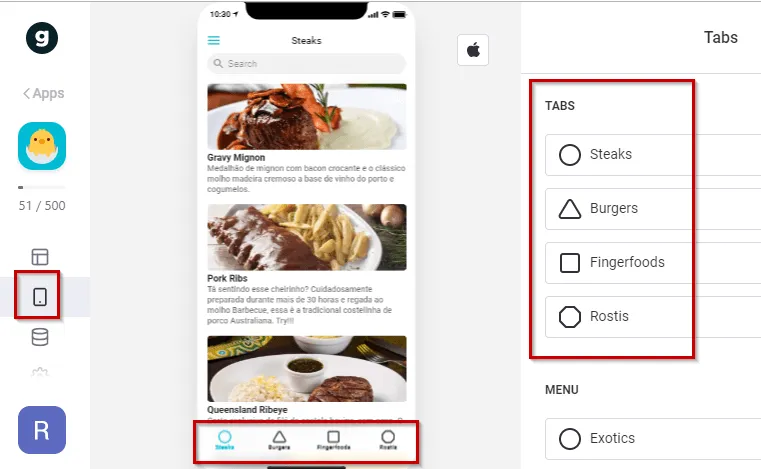
Task: Select the Rostis tab entry
Action: coord(653,317)
